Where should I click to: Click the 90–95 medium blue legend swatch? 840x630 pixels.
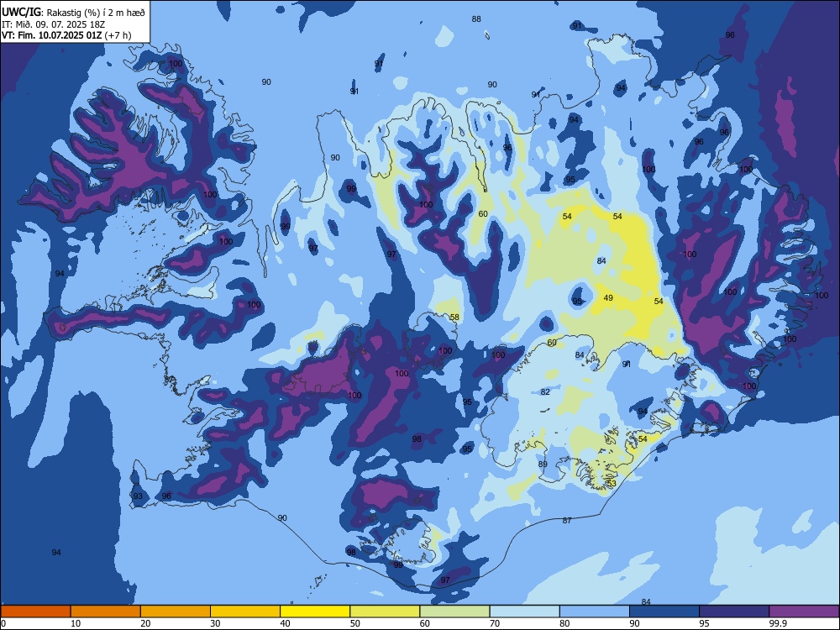pos(664,612)
